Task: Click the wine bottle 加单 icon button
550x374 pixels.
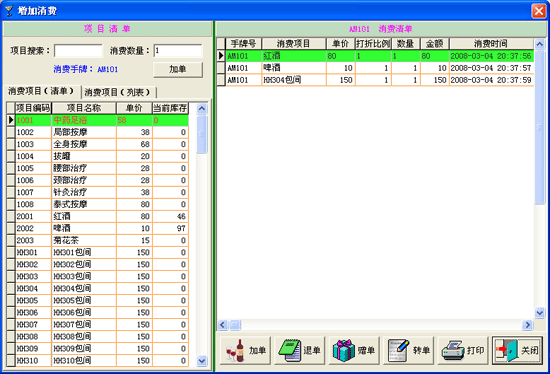Action: coord(246,350)
